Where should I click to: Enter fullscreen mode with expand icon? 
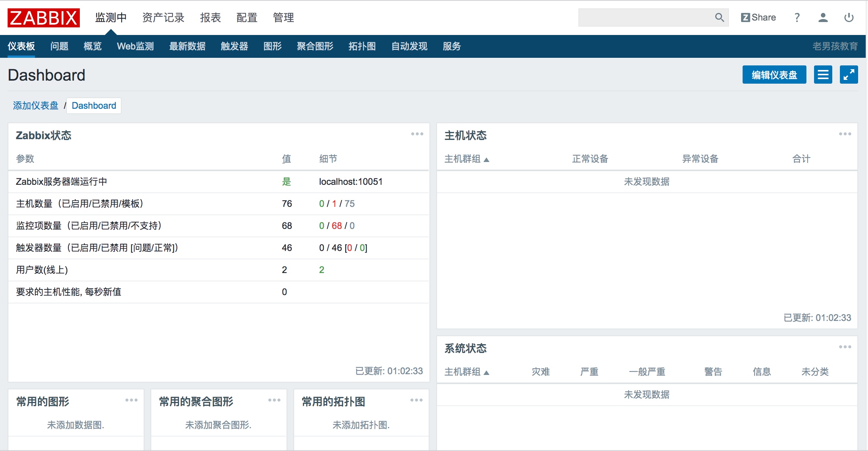tap(849, 75)
